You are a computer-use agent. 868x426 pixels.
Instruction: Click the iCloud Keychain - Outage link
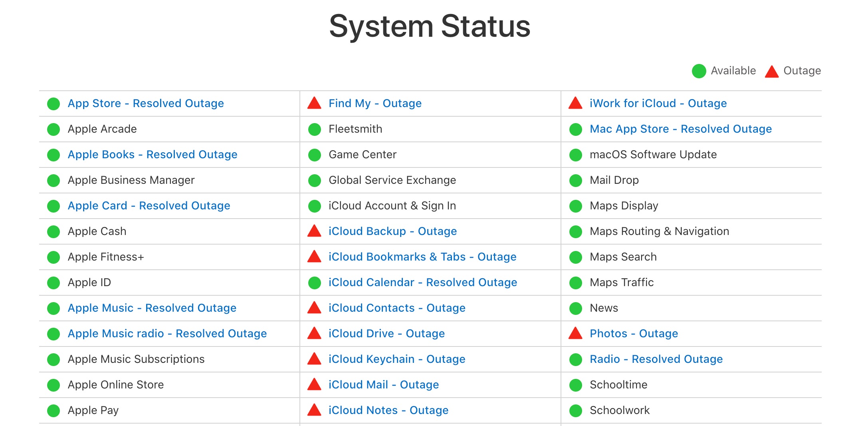point(397,359)
